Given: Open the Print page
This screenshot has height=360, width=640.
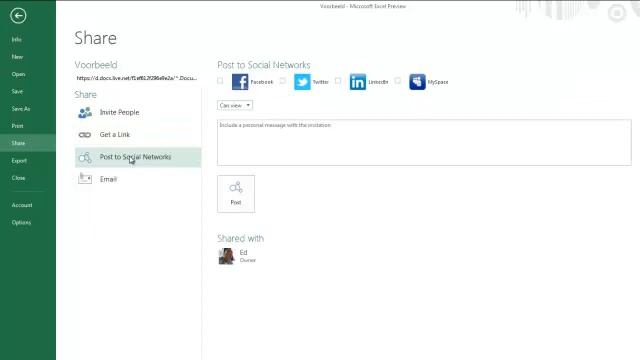Looking at the screenshot, I should pos(18,126).
